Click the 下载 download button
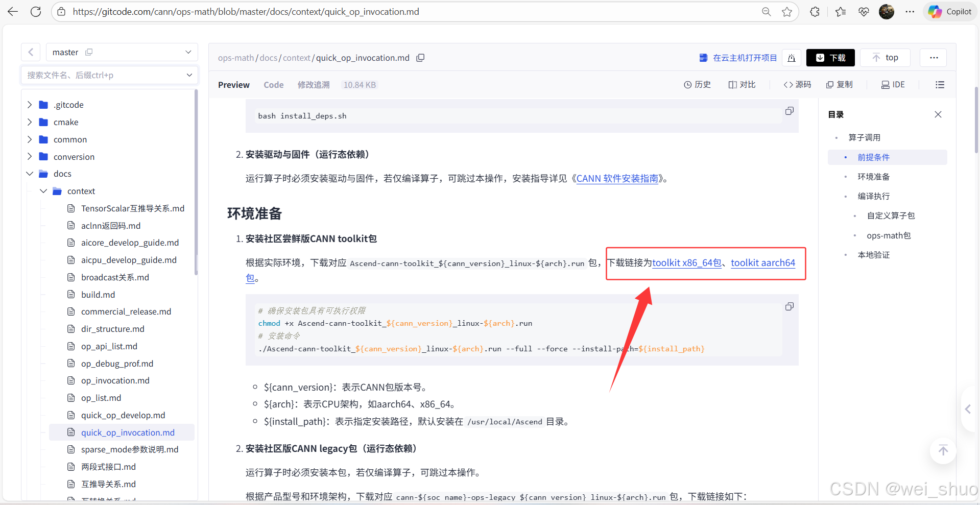The height and width of the screenshot is (505, 980). coord(830,57)
